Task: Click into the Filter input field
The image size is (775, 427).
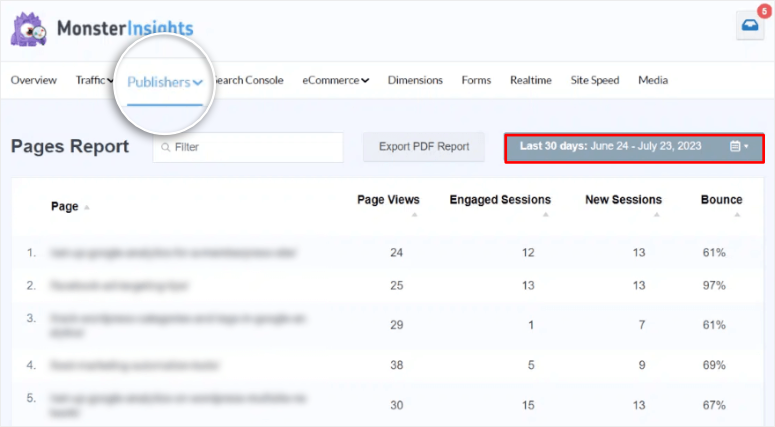Action: (248, 147)
